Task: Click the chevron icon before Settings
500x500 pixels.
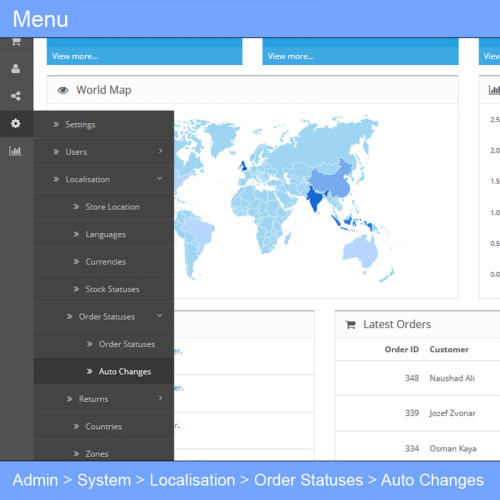Action: (x=56, y=124)
